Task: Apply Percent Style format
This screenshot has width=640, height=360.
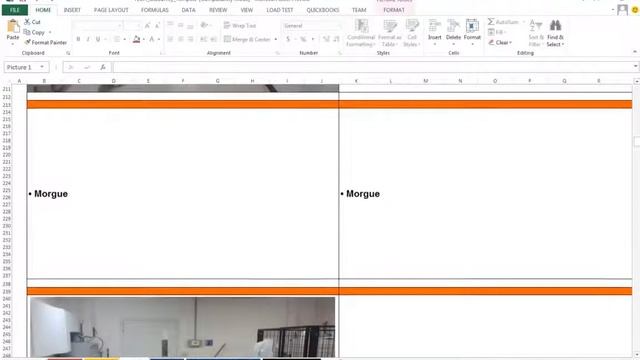Action: point(303,39)
